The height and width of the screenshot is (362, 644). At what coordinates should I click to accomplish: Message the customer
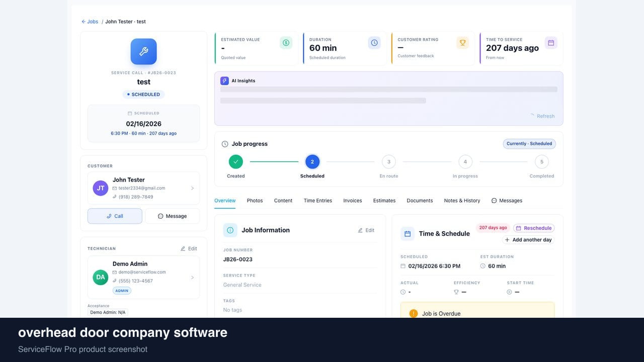coord(172,216)
